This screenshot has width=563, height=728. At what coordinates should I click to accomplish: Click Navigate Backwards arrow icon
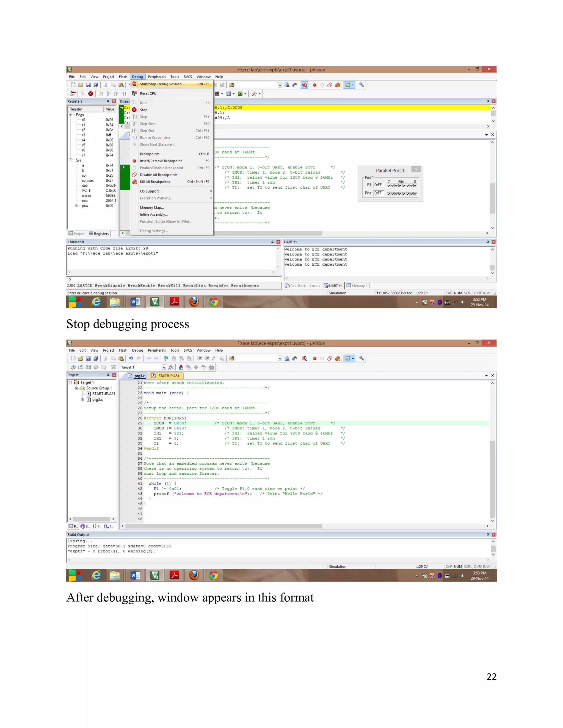149,358
